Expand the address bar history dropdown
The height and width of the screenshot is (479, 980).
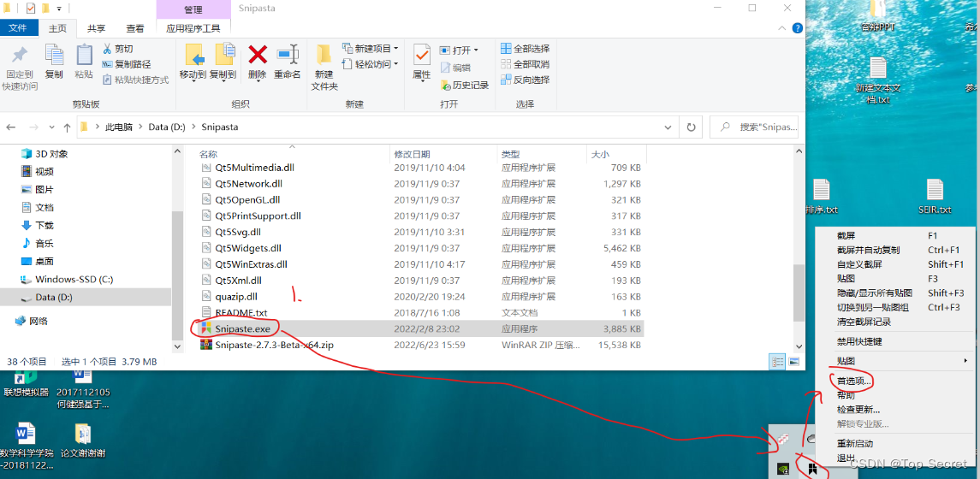pyautogui.click(x=668, y=127)
